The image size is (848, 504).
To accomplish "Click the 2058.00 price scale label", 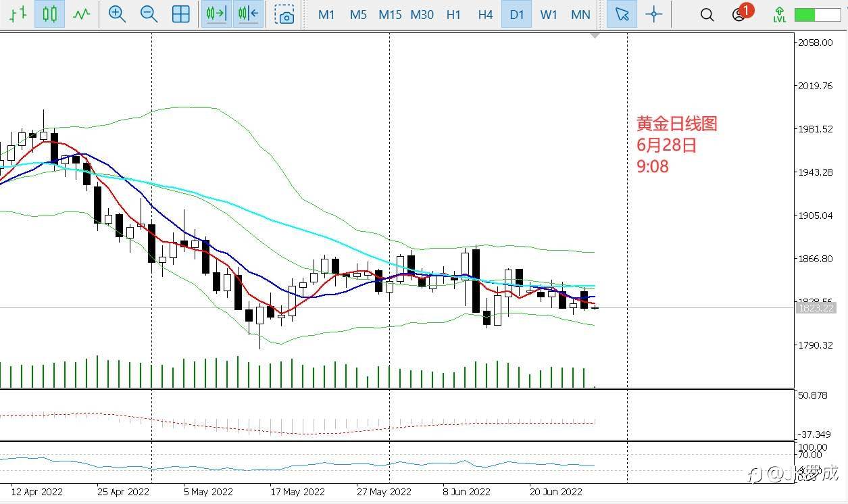I will coord(815,43).
